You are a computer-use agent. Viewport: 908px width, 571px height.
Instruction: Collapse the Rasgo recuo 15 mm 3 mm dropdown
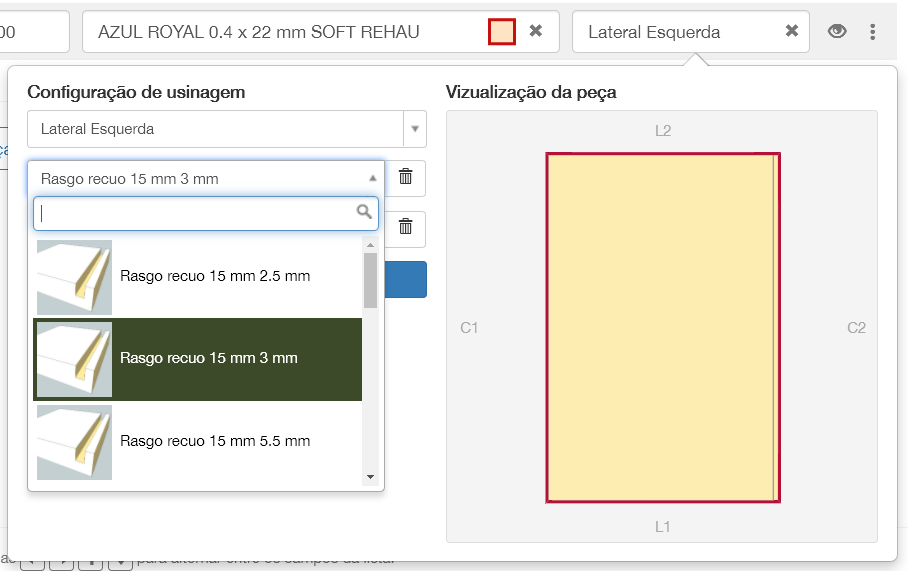tap(373, 178)
